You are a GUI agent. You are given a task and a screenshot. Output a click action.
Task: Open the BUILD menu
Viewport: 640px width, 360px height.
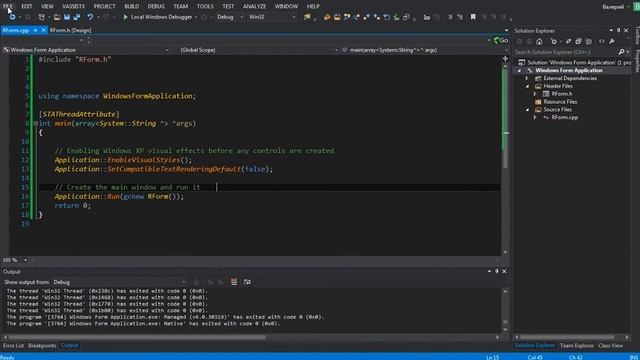point(131,6)
